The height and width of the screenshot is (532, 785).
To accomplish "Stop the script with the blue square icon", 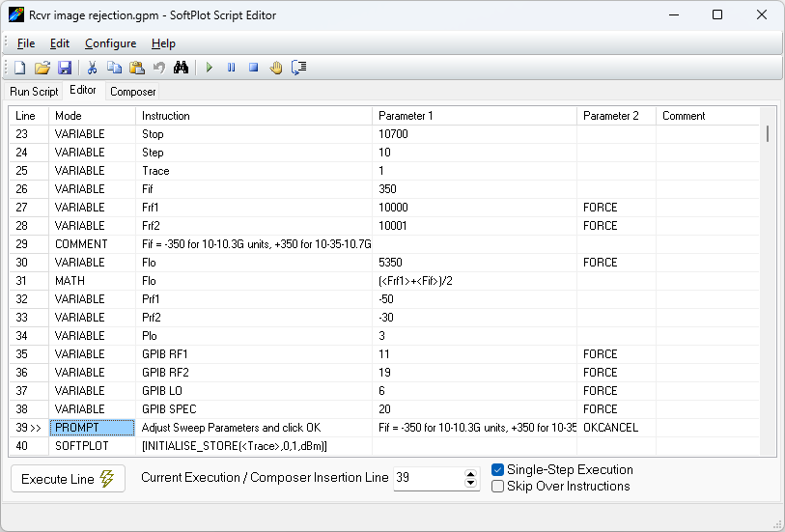I will (x=253, y=68).
